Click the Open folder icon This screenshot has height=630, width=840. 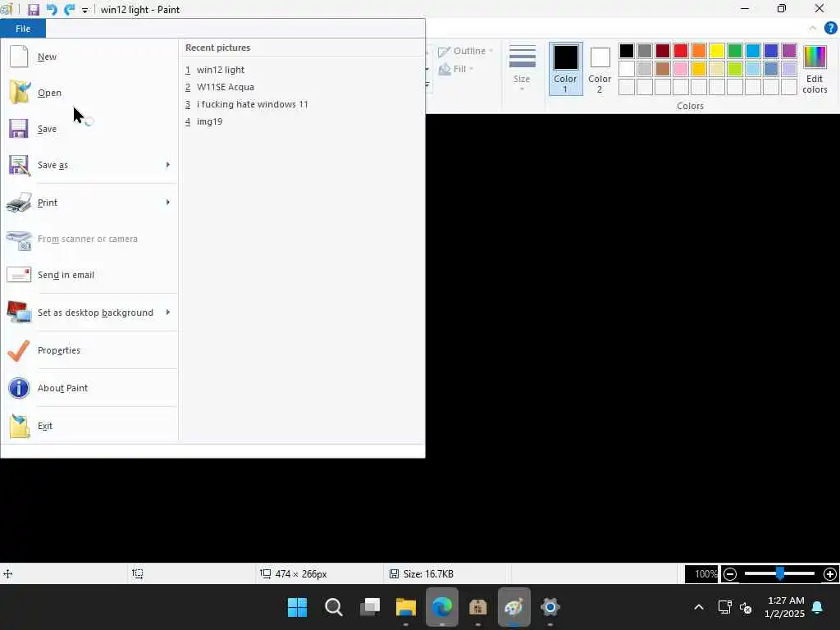tap(19, 92)
